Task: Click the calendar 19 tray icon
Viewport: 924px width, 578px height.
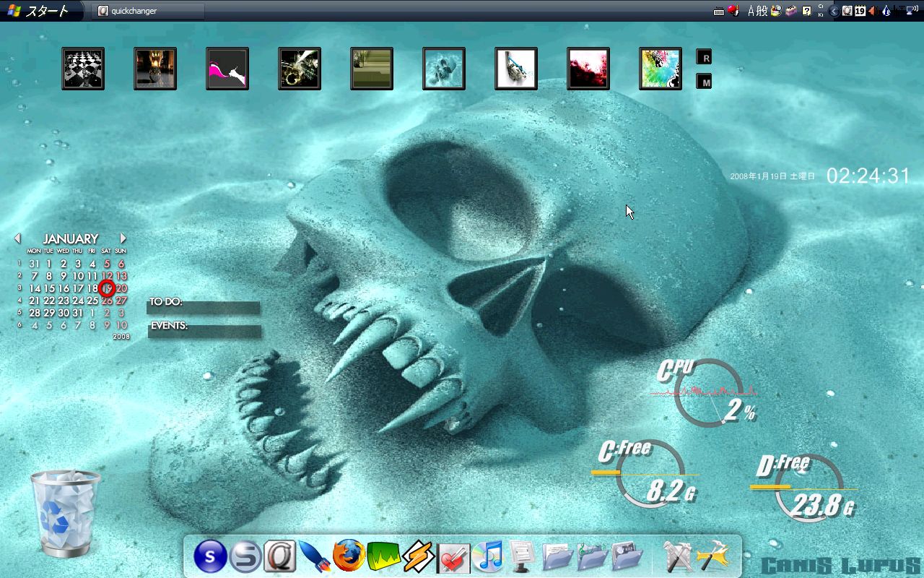Action: tap(860, 11)
